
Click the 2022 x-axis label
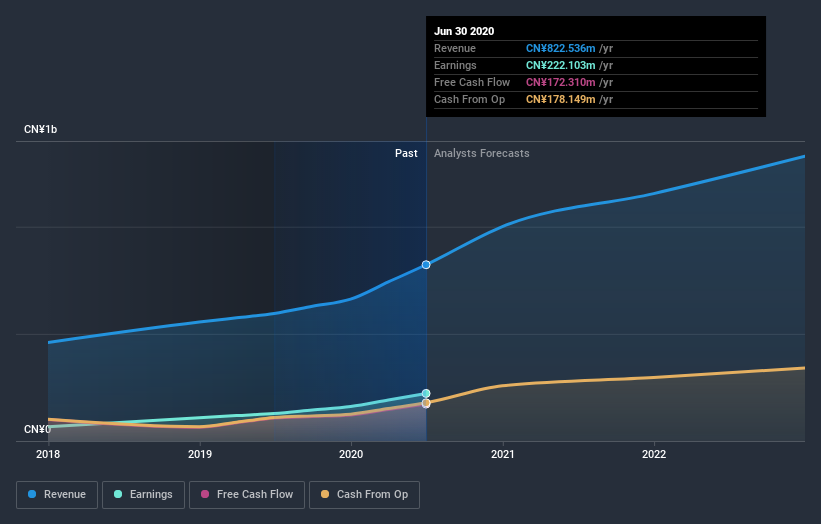(654, 454)
